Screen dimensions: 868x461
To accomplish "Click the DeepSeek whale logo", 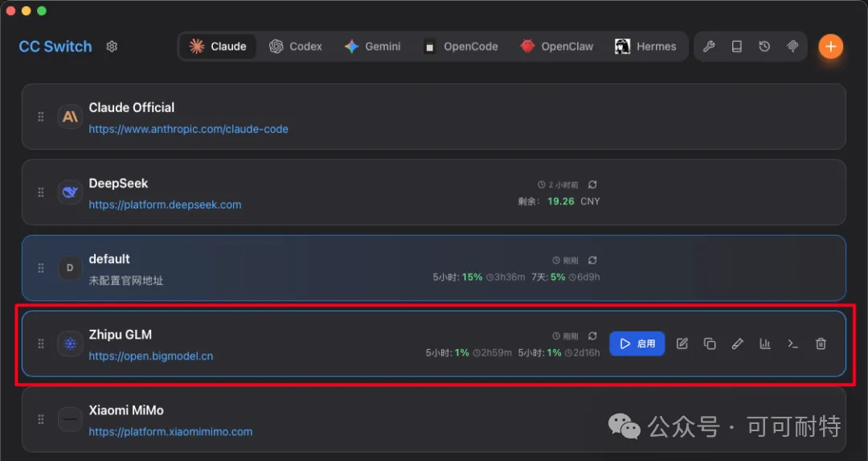I will tap(70, 192).
